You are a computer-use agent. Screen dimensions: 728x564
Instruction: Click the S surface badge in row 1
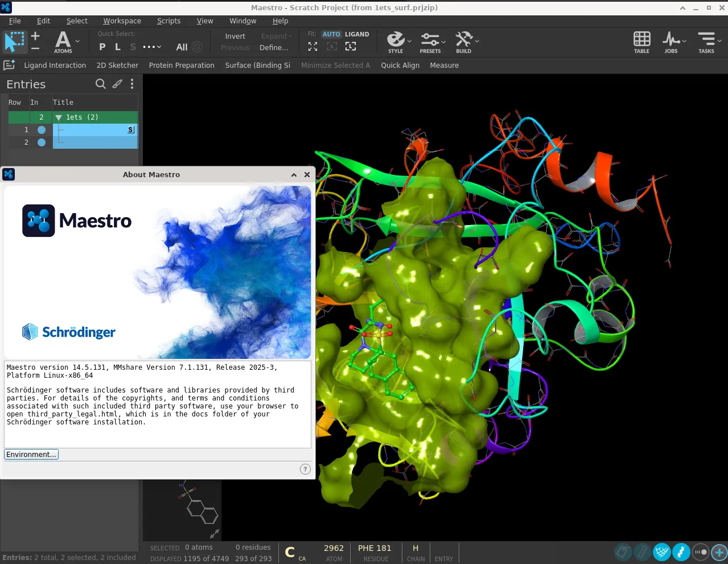(x=131, y=130)
